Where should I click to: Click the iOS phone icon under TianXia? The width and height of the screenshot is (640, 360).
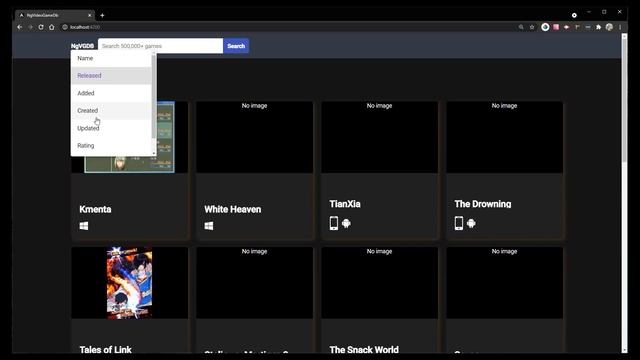point(333,223)
